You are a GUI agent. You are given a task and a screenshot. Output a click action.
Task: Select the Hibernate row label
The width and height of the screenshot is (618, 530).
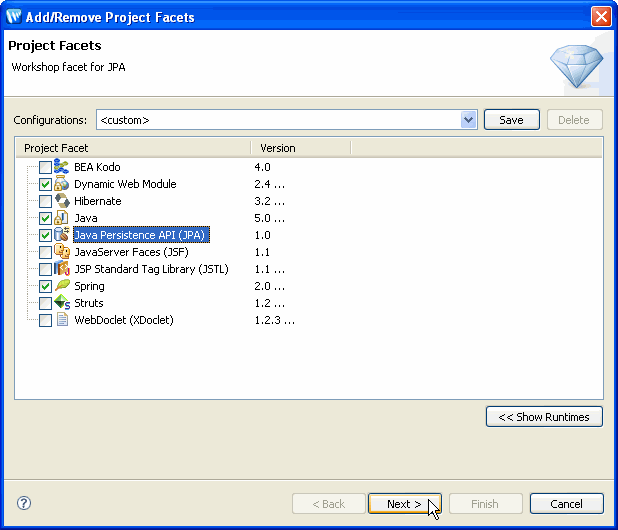pyautogui.click(x=98, y=201)
